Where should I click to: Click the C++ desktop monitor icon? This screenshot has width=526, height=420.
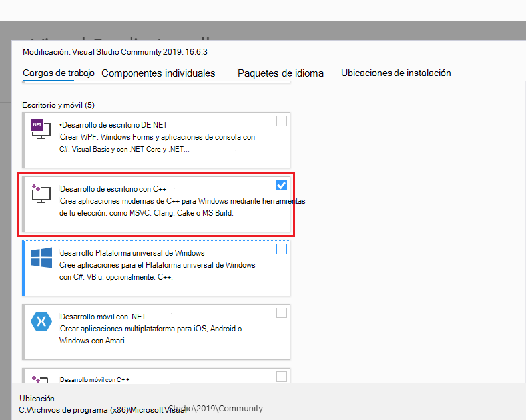coord(41,194)
